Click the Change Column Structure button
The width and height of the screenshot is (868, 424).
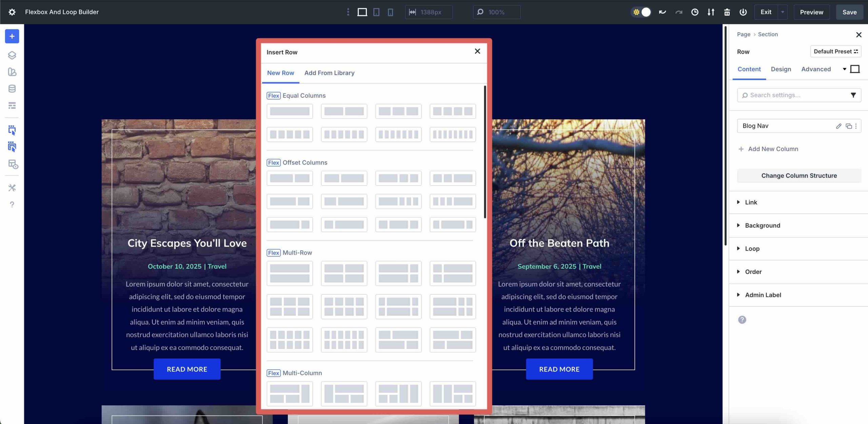pos(799,175)
